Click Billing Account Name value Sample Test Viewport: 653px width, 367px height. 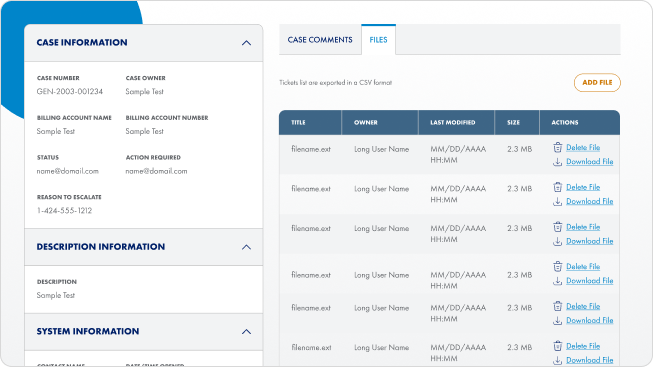tap(55, 131)
